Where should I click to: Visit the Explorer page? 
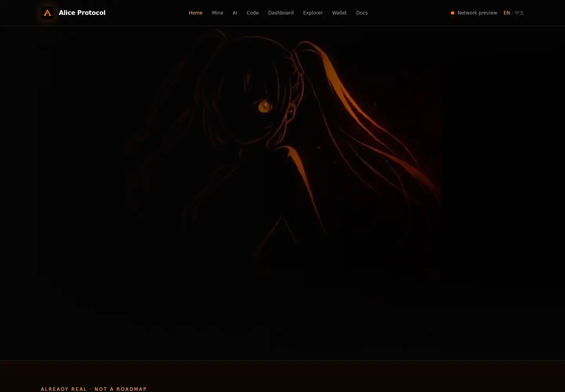coord(313,13)
